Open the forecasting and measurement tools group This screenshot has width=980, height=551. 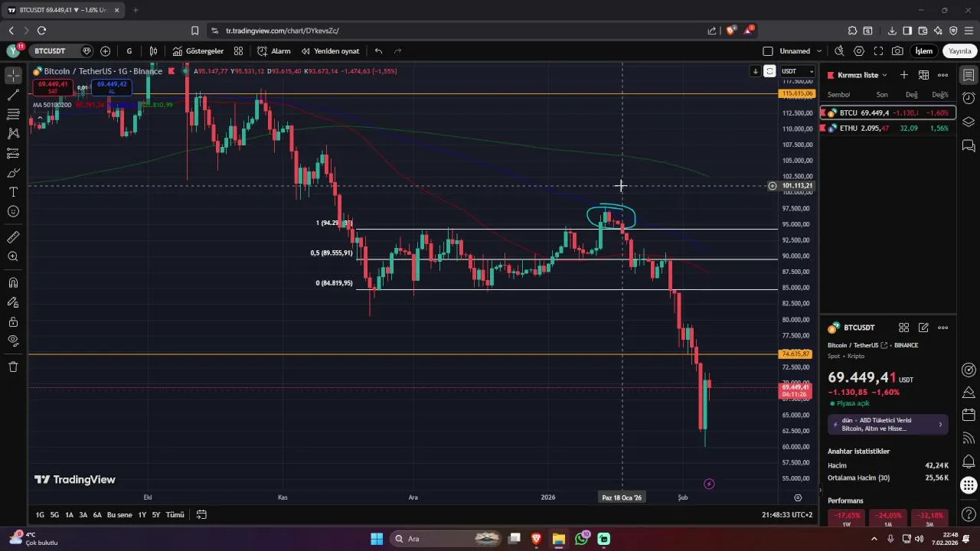(x=13, y=153)
